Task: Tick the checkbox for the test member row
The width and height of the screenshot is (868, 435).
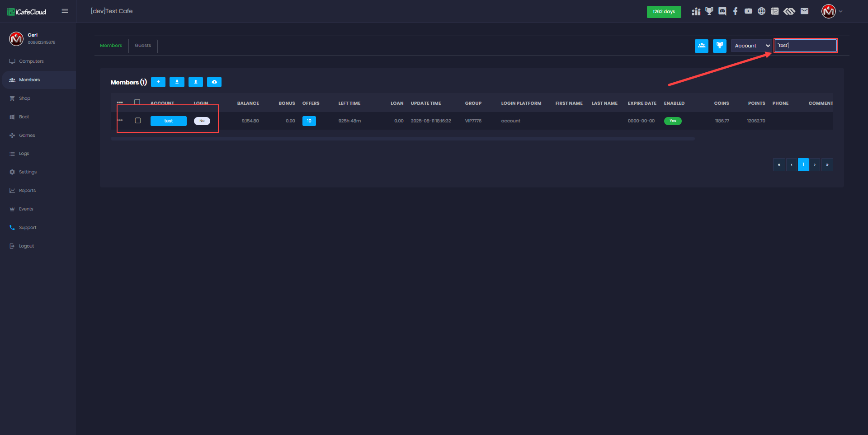Action: (x=138, y=121)
